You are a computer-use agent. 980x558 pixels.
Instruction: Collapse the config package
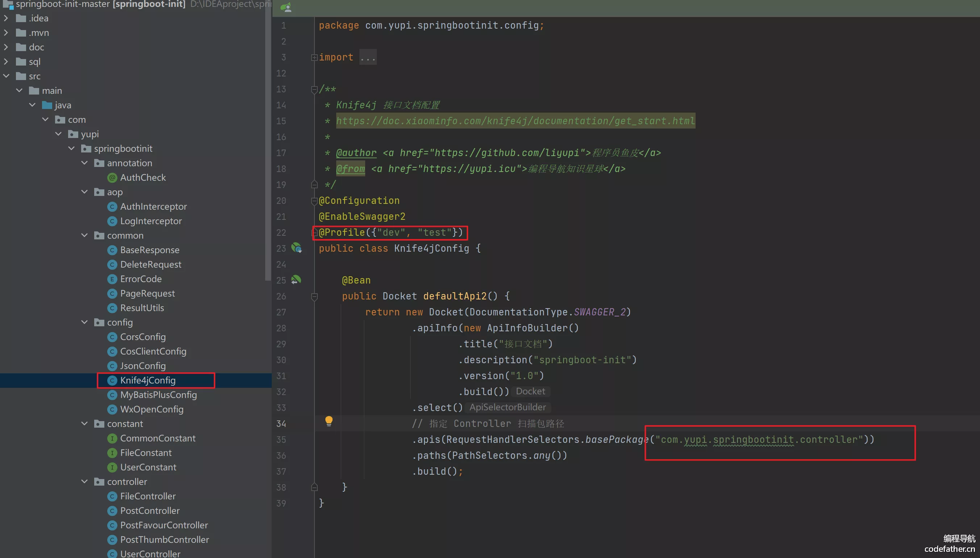coord(84,322)
